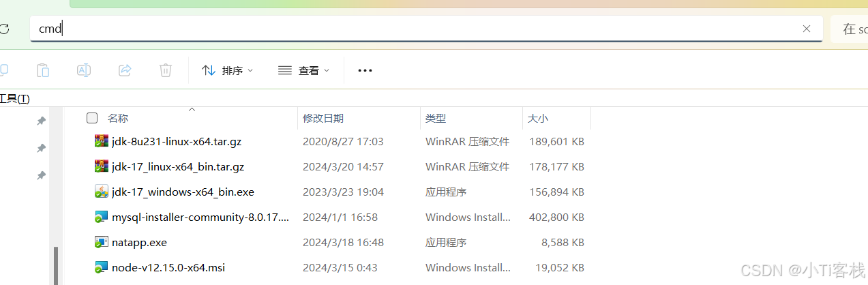Select file mysql-installer-community-8.0.17

point(200,217)
